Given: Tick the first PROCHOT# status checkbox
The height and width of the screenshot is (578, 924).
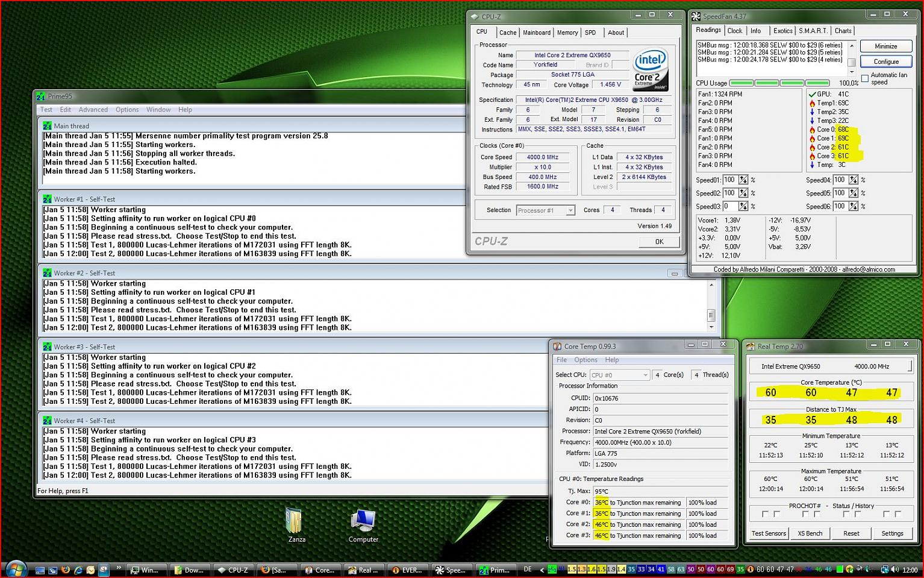Looking at the screenshot, I should tap(765, 514).
